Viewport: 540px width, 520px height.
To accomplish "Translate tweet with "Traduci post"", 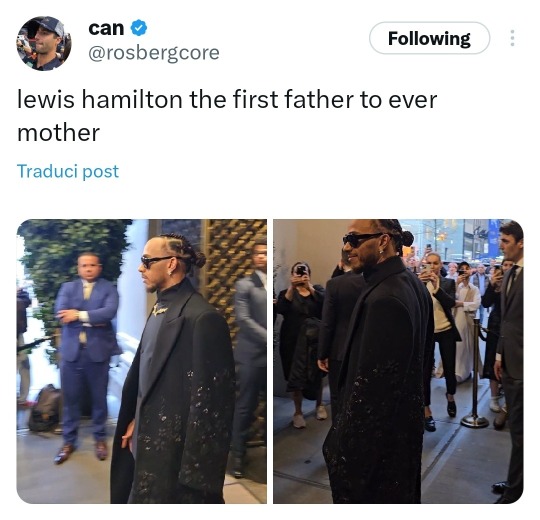I will pos(68,171).
